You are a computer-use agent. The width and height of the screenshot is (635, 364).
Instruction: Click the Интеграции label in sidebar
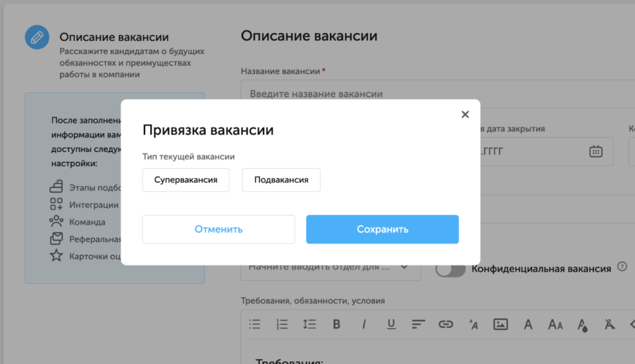[x=94, y=205]
